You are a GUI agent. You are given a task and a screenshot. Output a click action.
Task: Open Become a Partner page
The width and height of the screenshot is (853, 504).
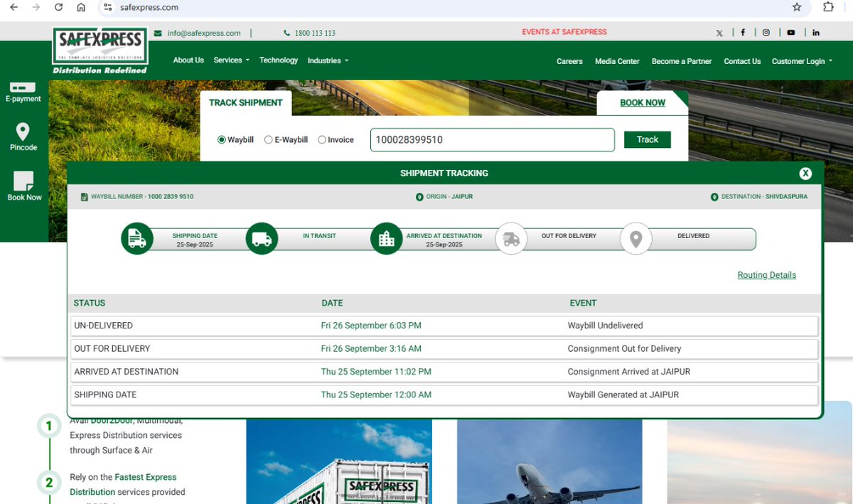pos(682,61)
